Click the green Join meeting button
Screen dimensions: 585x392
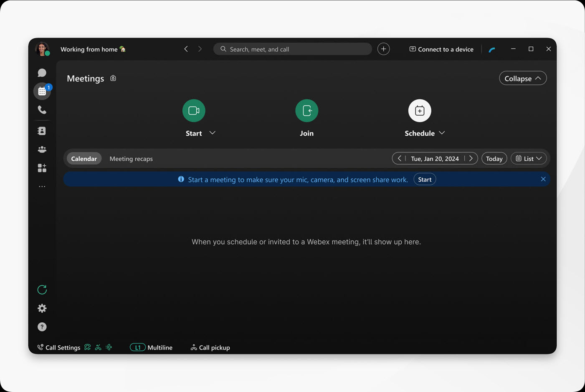307,111
